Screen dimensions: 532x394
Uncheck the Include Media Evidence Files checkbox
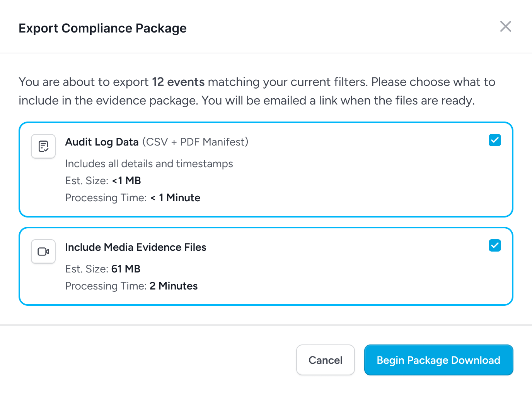tap(494, 245)
